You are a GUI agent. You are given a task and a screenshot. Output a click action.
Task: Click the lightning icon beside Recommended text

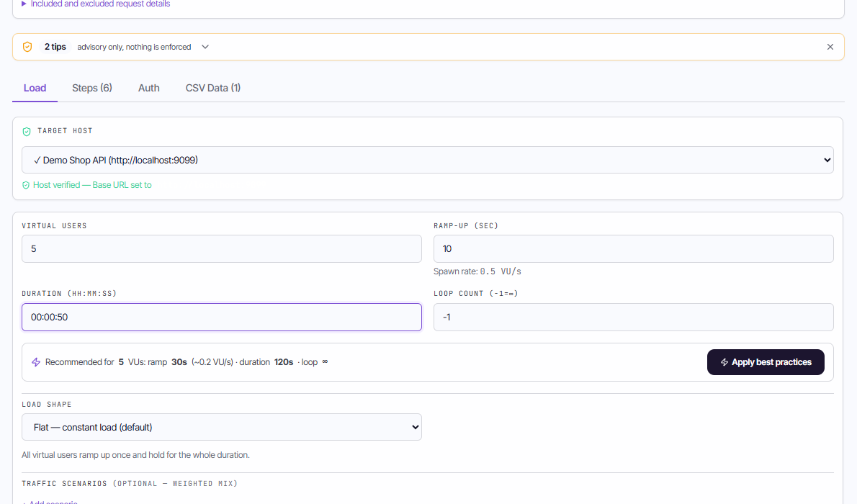click(36, 362)
